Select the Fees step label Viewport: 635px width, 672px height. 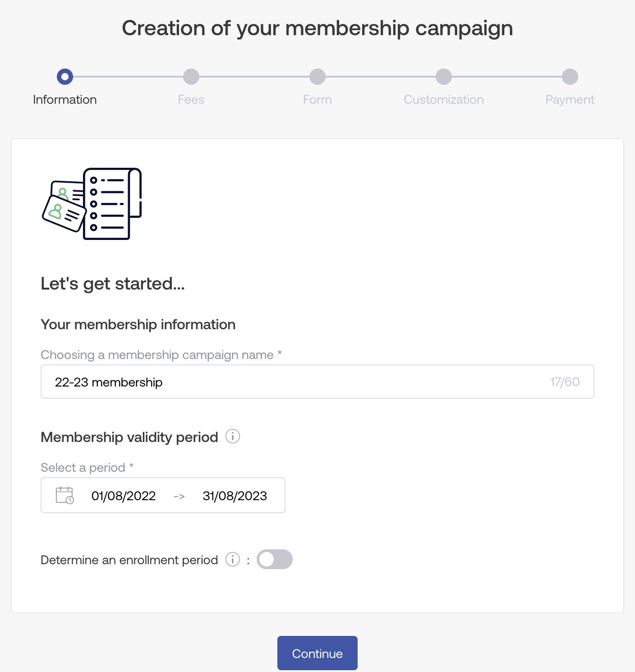pos(191,100)
